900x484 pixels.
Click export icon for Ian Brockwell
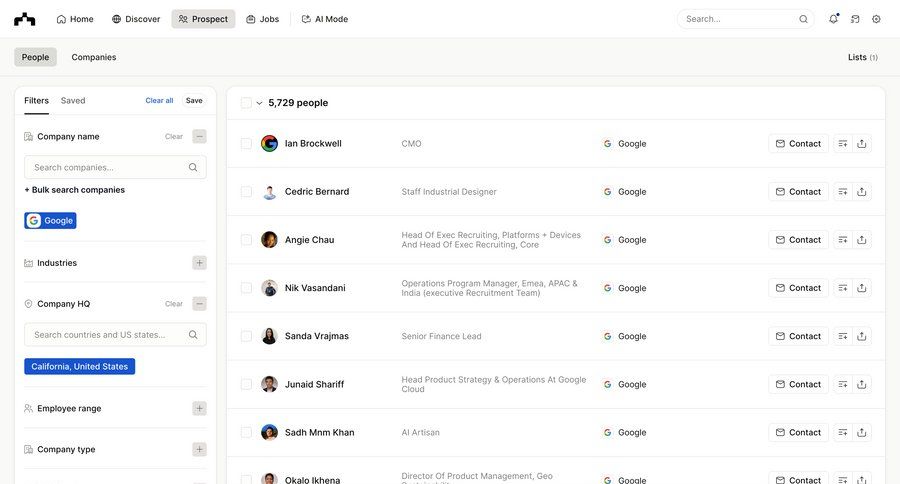[862, 144]
